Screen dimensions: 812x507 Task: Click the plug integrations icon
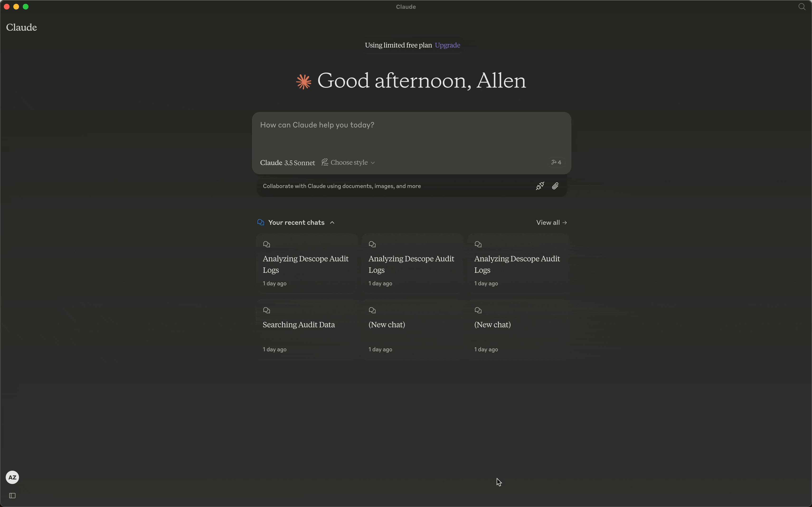[540, 186]
